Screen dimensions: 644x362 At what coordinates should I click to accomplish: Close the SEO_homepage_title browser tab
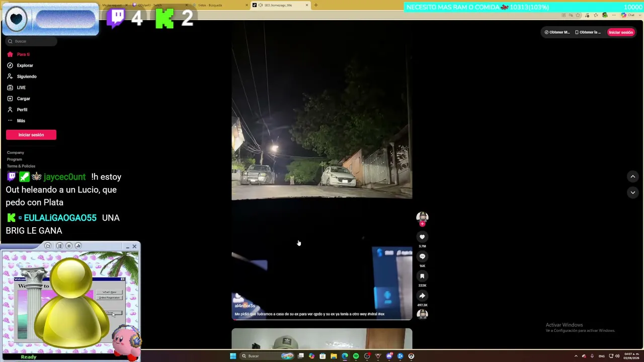[x=307, y=5]
